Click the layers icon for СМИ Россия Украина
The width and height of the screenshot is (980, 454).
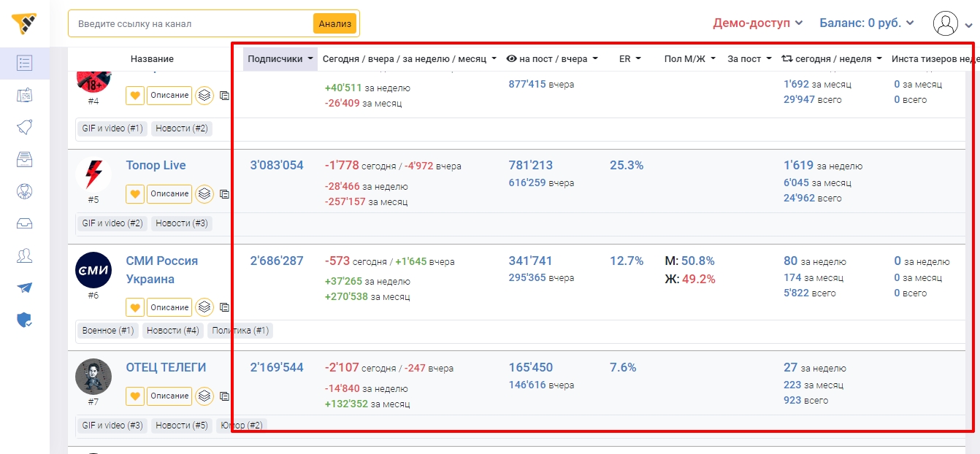pos(204,307)
